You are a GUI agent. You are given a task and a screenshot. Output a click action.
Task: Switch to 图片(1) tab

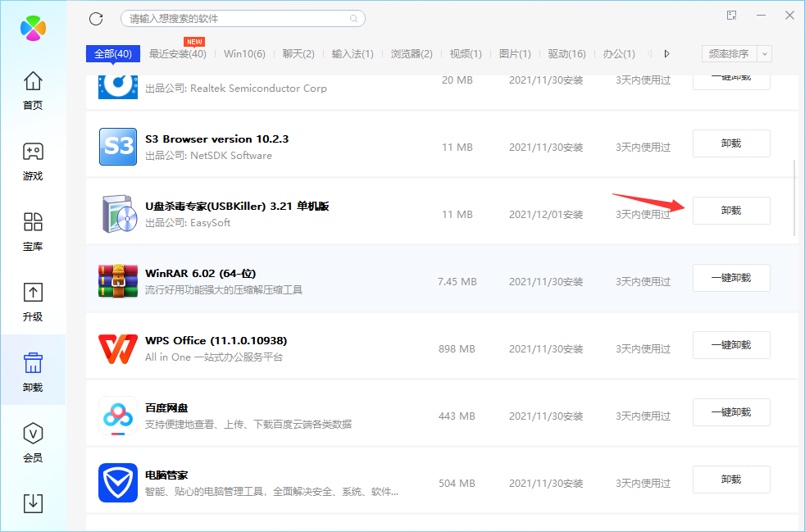coord(515,53)
